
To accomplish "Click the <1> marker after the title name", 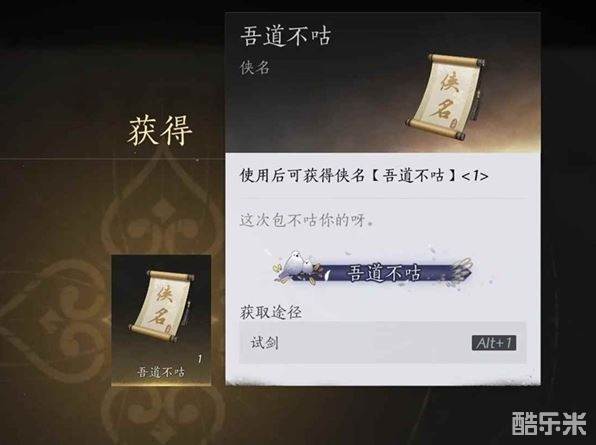I will [x=474, y=176].
